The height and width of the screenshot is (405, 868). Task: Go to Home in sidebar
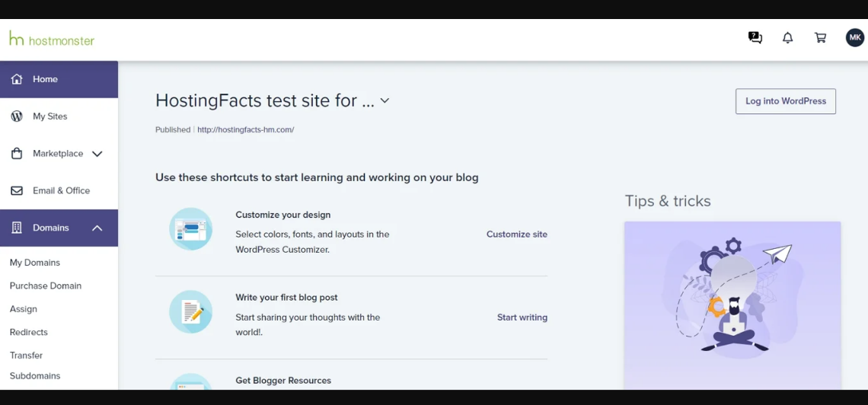pos(59,79)
